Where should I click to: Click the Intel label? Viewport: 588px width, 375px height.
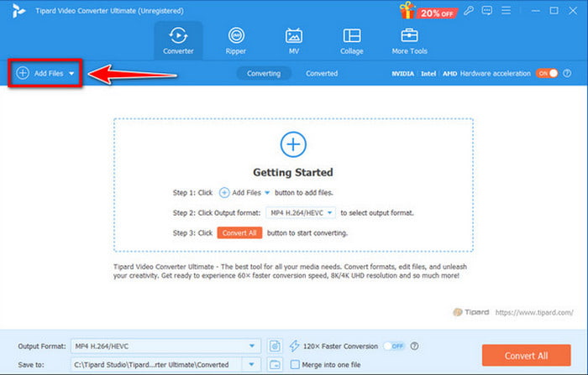tap(428, 74)
